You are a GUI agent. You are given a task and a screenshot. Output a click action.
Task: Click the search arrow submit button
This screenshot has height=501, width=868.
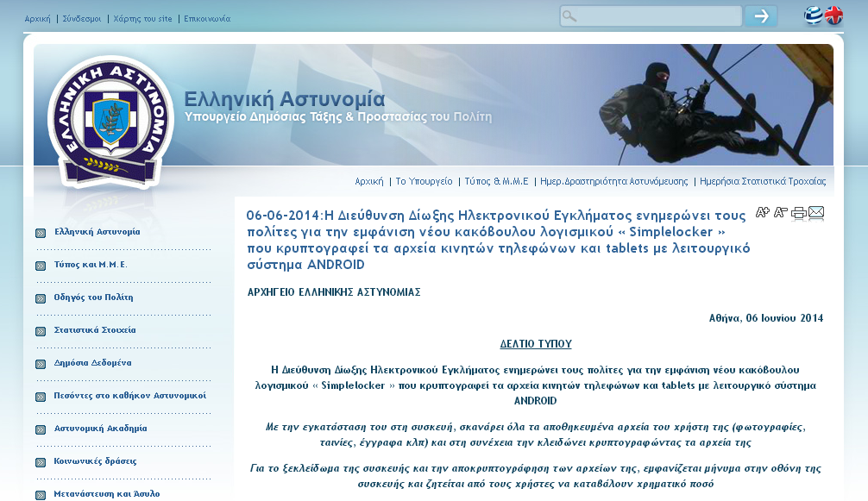[761, 16]
